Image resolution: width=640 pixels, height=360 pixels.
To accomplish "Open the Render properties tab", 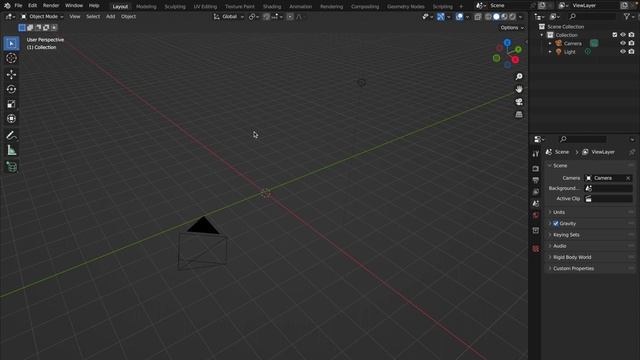I will 536,168.
